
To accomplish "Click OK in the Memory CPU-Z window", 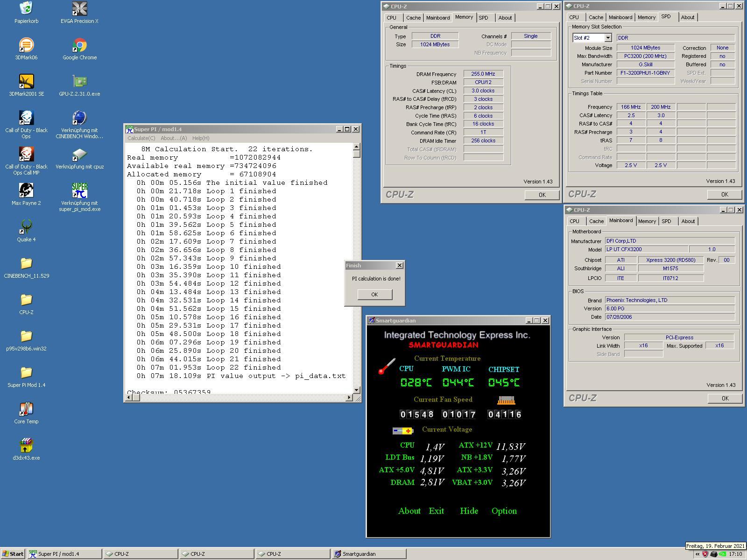I will (542, 195).
